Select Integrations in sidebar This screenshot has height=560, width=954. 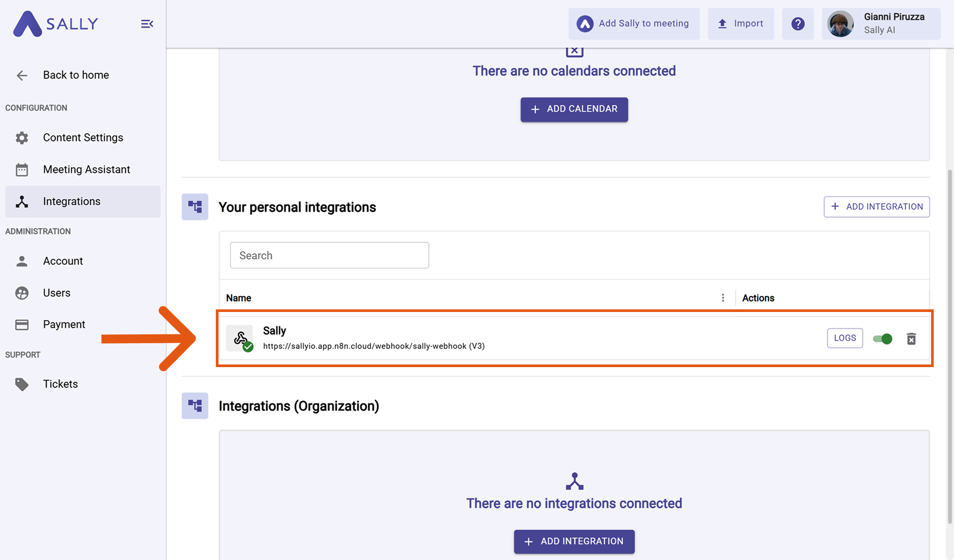pyautogui.click(x=83, y=201)
